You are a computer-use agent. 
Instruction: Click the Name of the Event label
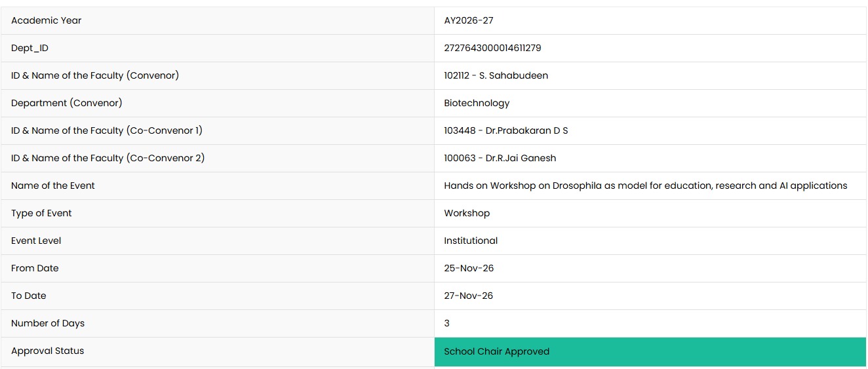pos(53,185)
